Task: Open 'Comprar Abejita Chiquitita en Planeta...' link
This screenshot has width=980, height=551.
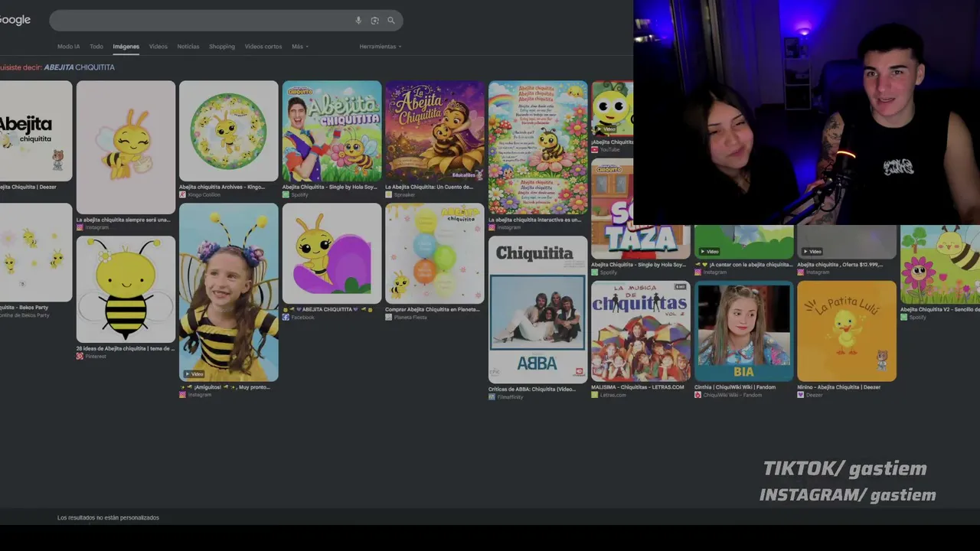Action: pyautogui.click(x=433, y=309)
